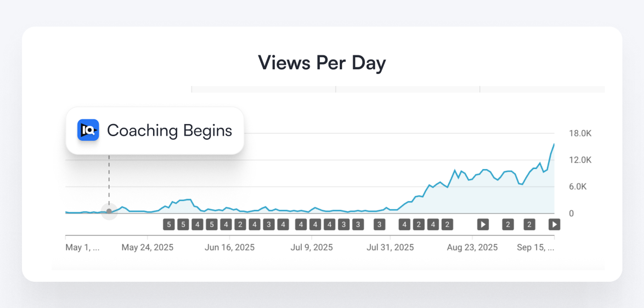Click the Coaching Begins data point dot
Screen dimensions: 644x308
point(109,211)
